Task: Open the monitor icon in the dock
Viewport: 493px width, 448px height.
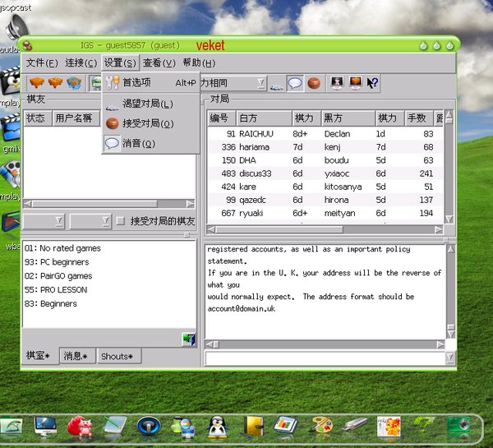Action: coord(45,426)
